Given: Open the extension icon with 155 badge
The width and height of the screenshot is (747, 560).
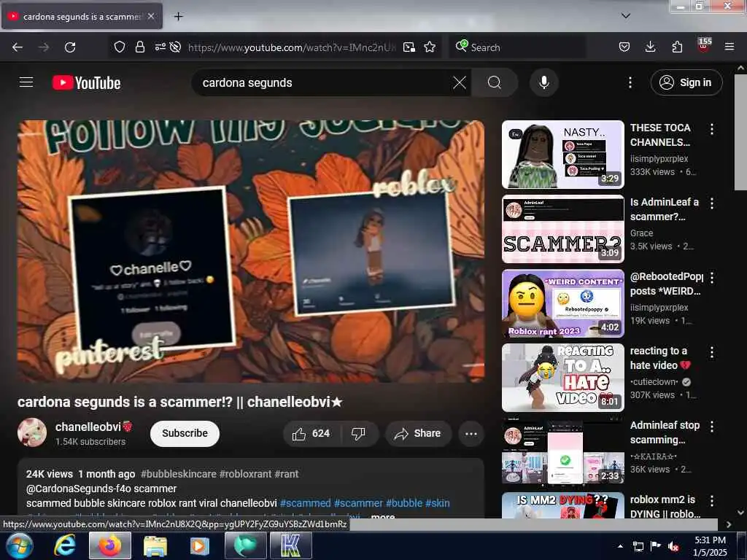Looking at the screenshot, I should pyautogui.click(x=704, y=45).
